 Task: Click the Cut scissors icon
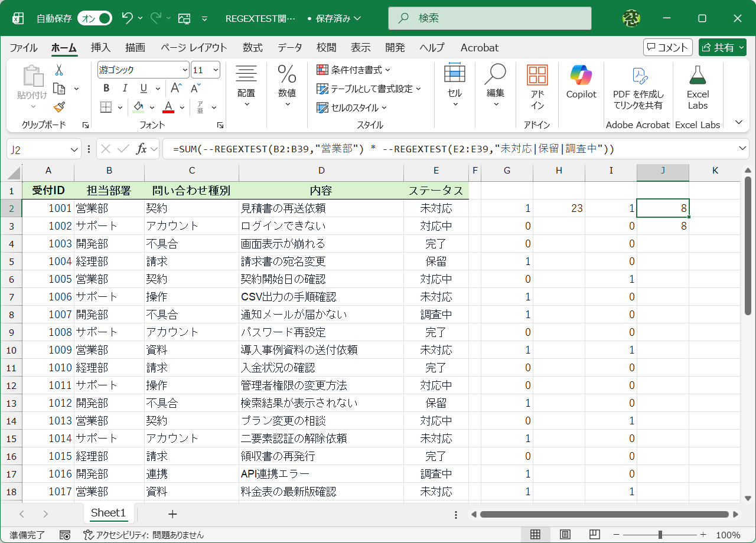pyautogui.click(x=59, y=70)
